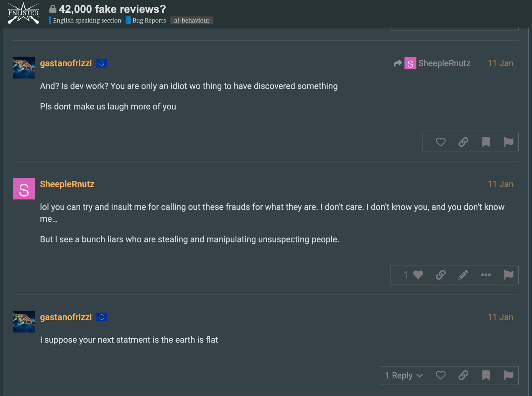Edit SheepleRnutz's post with pencil icon
532x396 pixels.
point(463,275)
